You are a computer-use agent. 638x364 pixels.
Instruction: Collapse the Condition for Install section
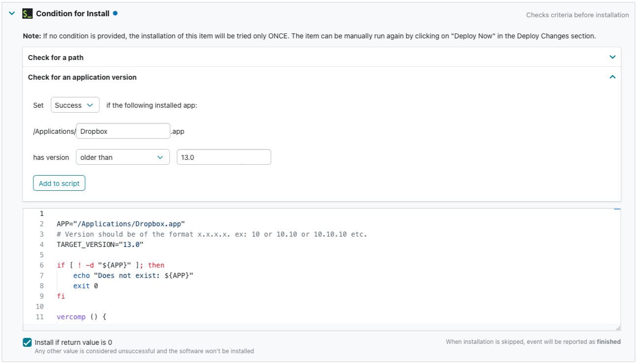(11, 13)
